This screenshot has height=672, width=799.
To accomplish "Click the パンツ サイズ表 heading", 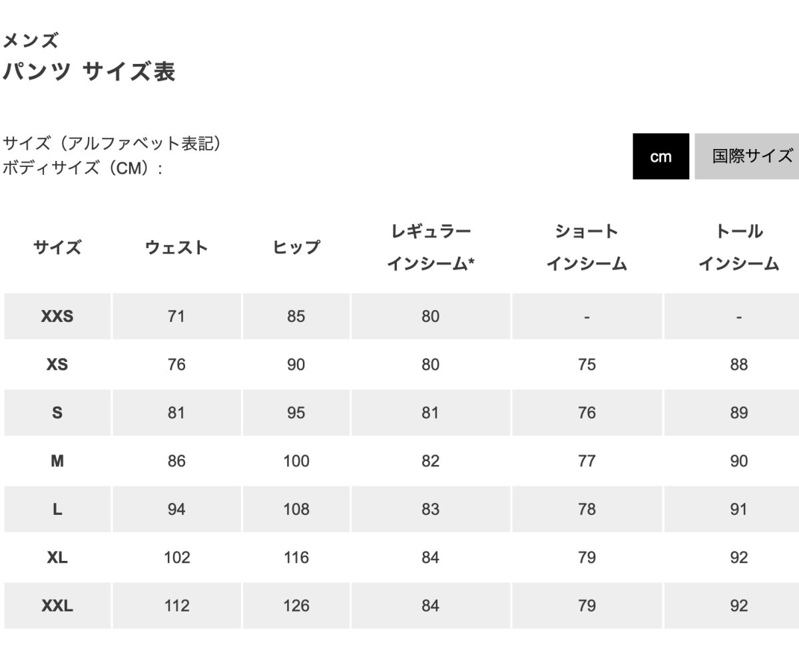I will (x=89, y=71).
